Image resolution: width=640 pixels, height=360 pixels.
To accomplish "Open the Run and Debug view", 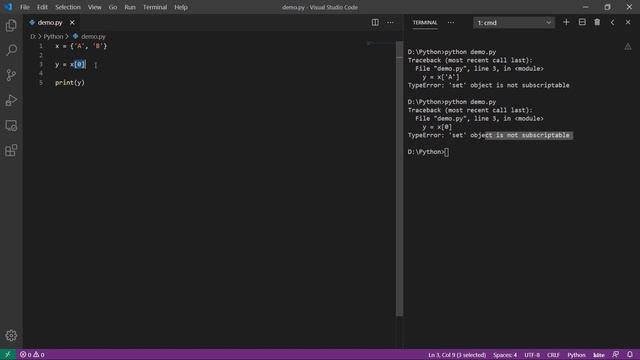I will click(x=11, y=100).
